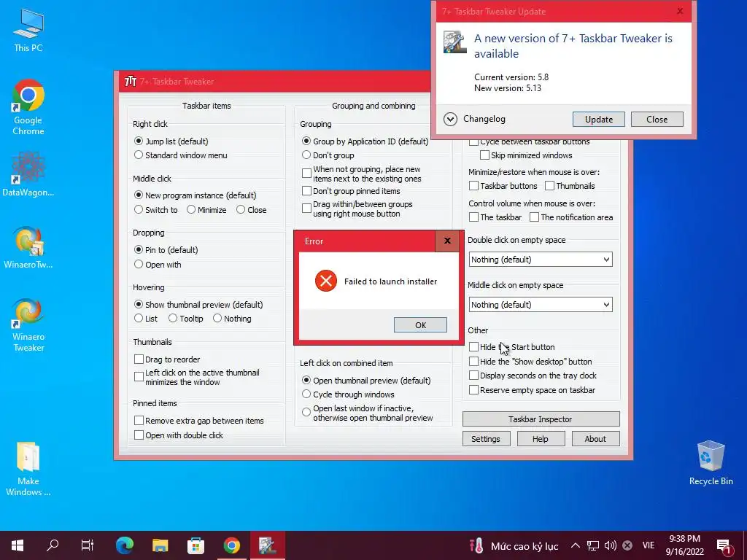Click Close in the update dialog
747x560 pixels.
(657, 119)
